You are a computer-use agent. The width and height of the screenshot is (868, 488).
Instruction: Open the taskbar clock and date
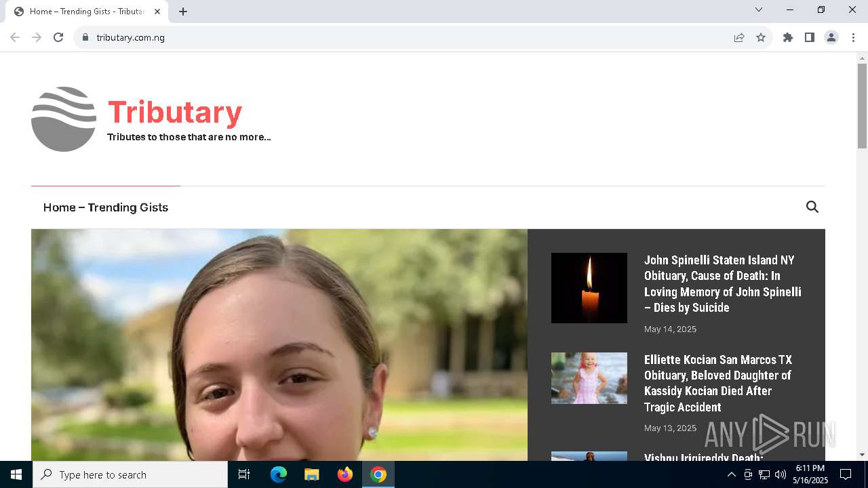coord(810,474)
